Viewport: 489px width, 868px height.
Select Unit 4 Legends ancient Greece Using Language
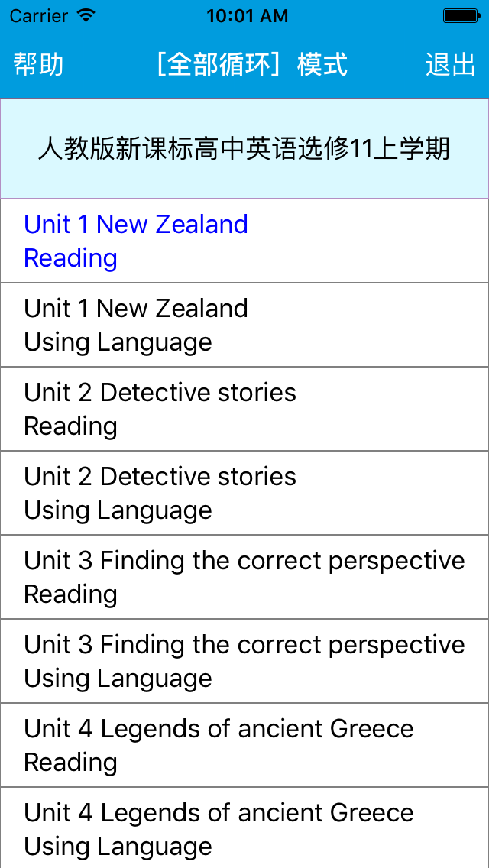click(x=244, y=828)
